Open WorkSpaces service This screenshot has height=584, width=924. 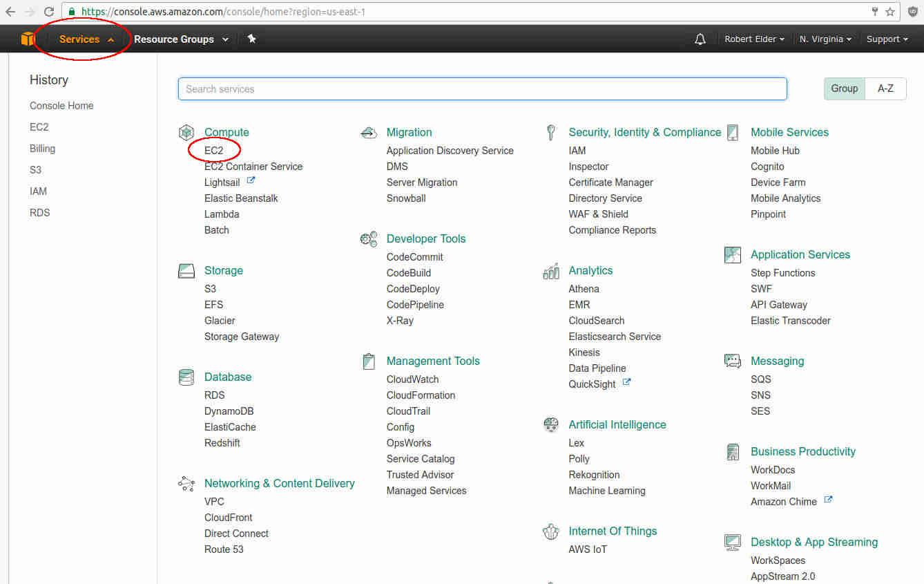click(x=778, y=561)
